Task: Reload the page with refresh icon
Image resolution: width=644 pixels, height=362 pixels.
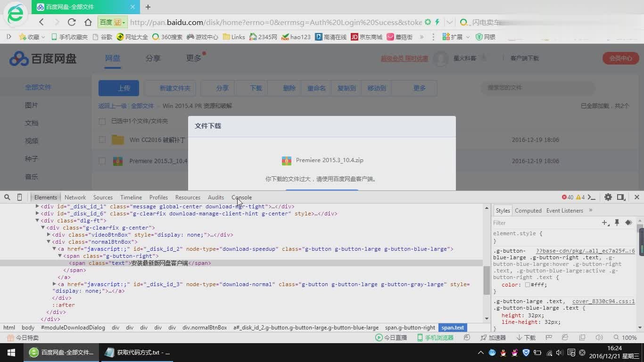Action: point(72,22)
